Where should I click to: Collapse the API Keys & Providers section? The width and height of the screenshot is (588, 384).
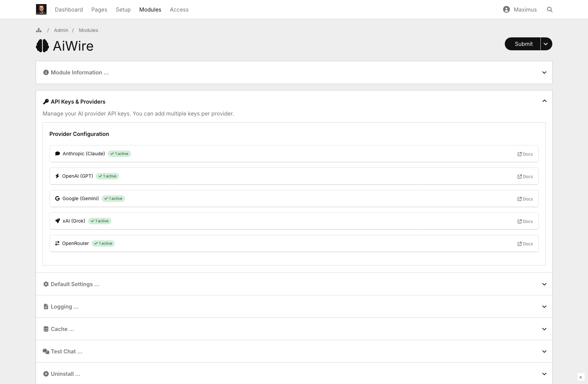544,101
